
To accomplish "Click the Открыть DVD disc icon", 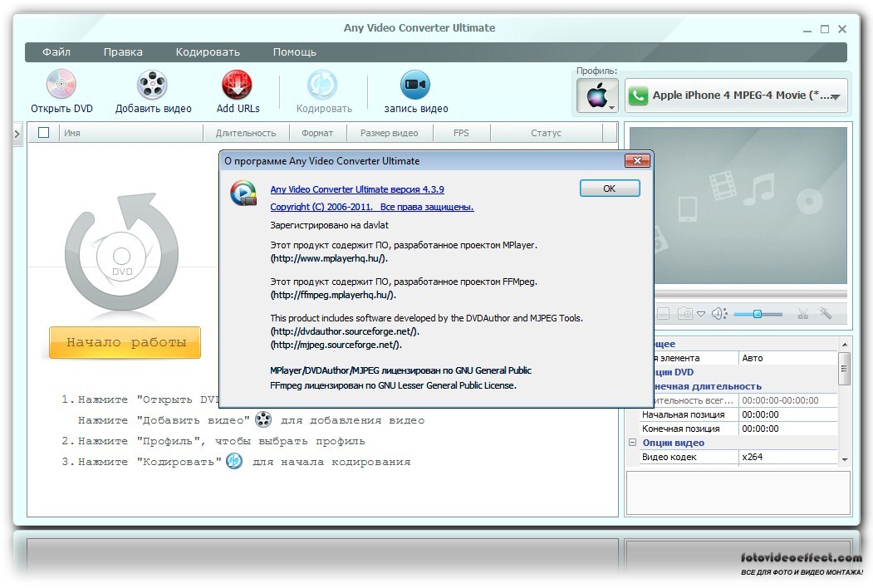I will point(61,84).
